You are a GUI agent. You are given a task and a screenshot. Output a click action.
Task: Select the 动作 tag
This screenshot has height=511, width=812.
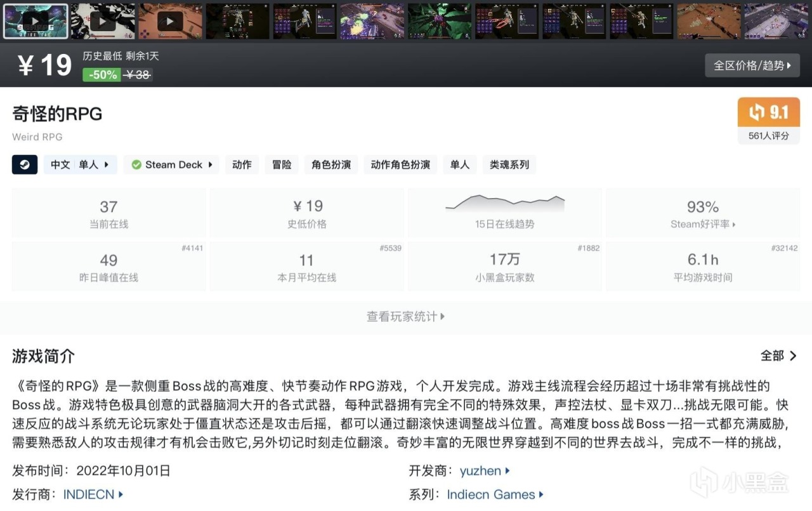[242, 164]
